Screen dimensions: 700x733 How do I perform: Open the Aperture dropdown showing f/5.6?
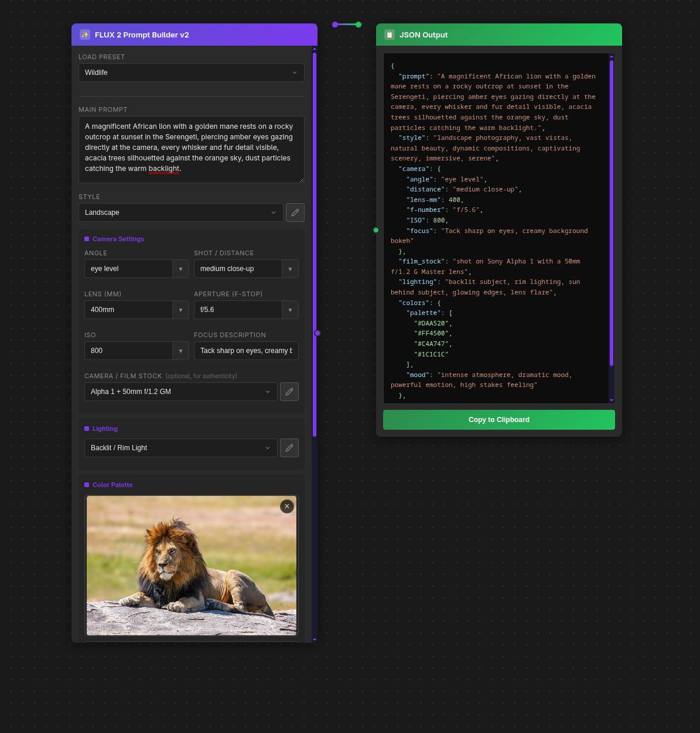pos(246,310)
